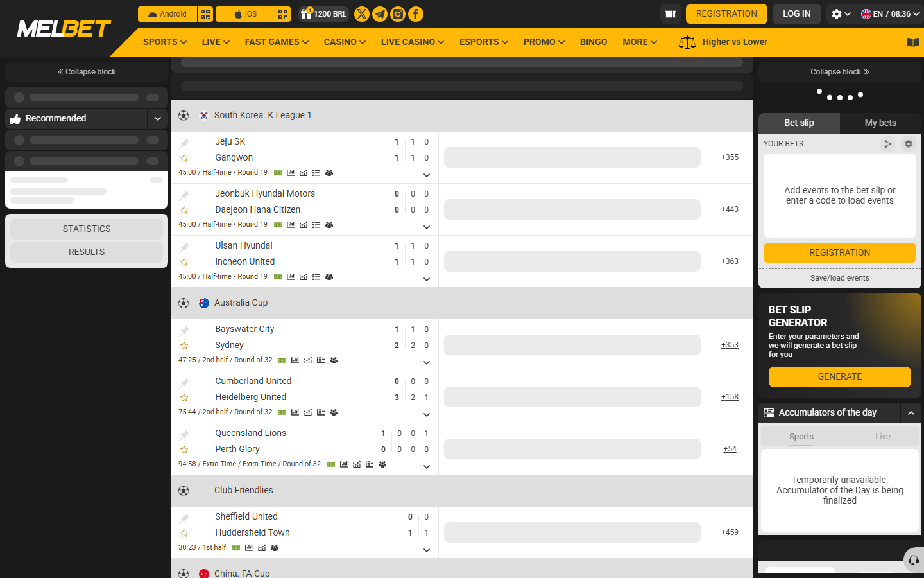Viewport: 924px width, 578px height.
Task: Open the pitch icon in Queensland Lions row
Action: tap(331, 464)
